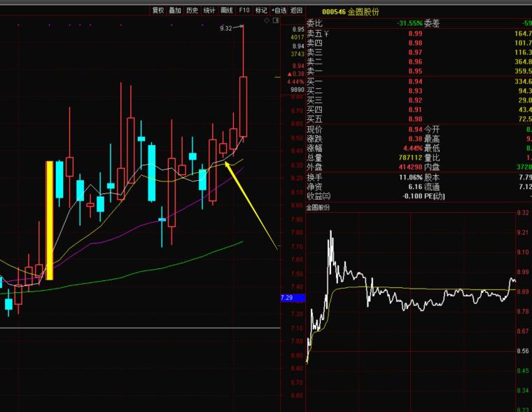Select the 买四 row price 8.91
The height and width of the screenshot is (412, 532).
click(x=415, y=110)
